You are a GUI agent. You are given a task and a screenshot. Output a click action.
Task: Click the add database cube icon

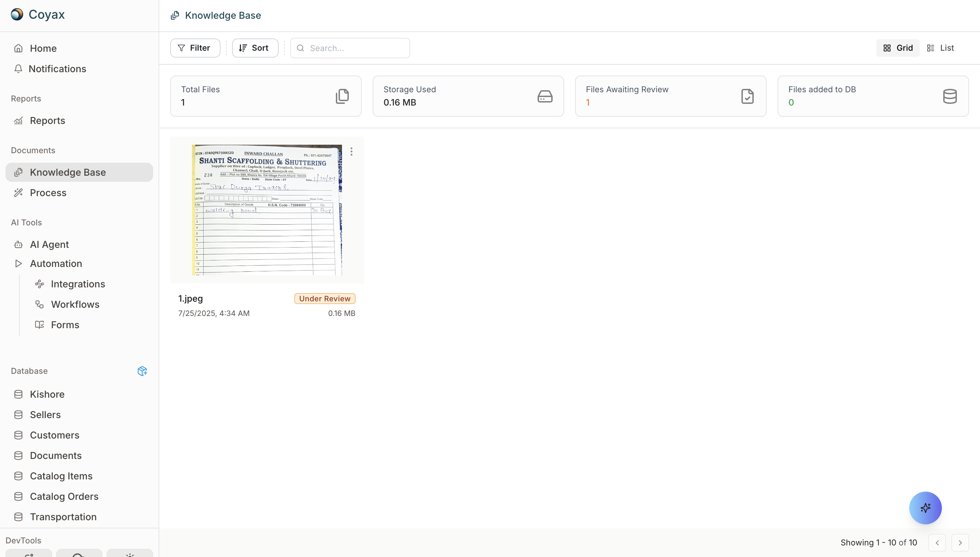pyautogui.click(x=142, y=371)
